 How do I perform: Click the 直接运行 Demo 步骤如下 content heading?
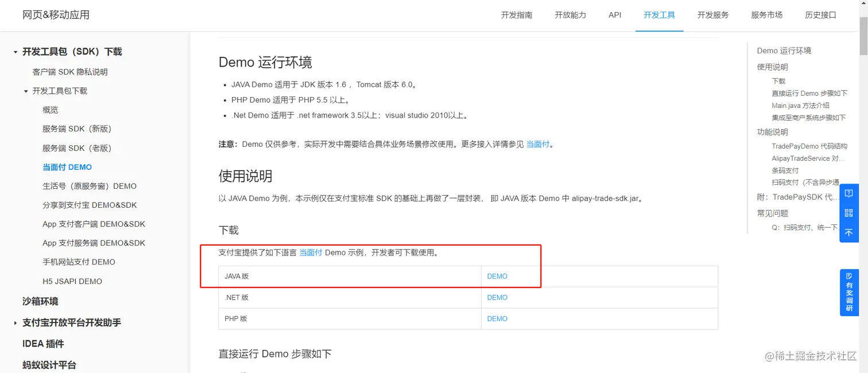click(x=275, y=354)
